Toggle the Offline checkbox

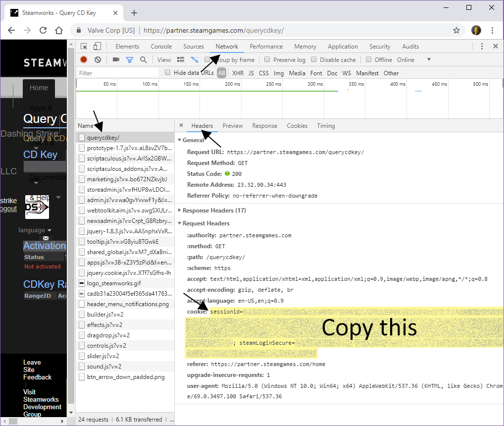click(x=368, y=59)
